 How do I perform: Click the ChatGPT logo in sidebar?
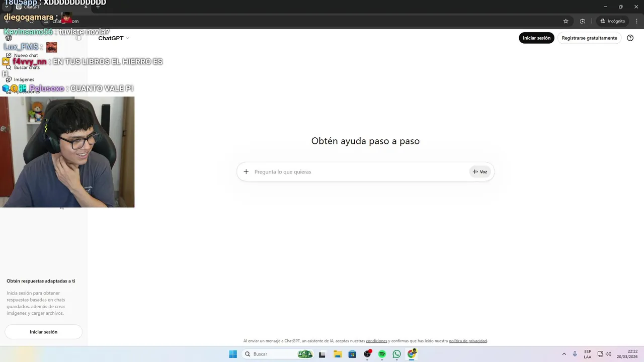click(x=9, y=38)
